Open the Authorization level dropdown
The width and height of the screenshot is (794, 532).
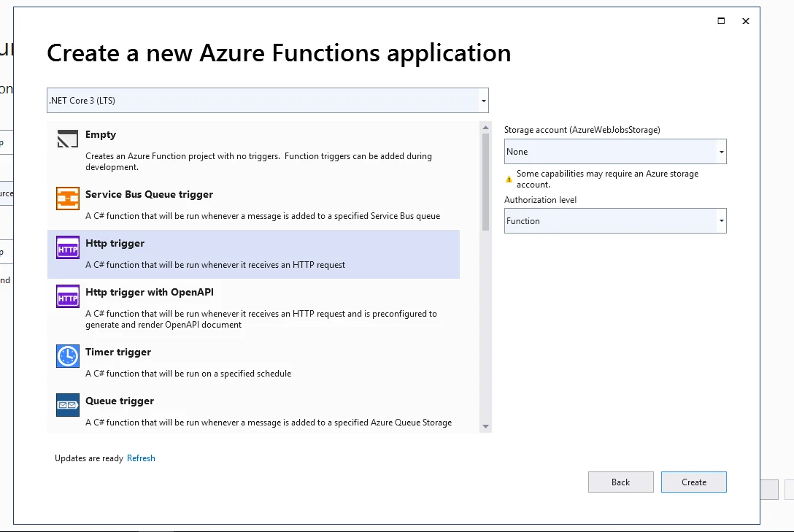tap(720, 220)
